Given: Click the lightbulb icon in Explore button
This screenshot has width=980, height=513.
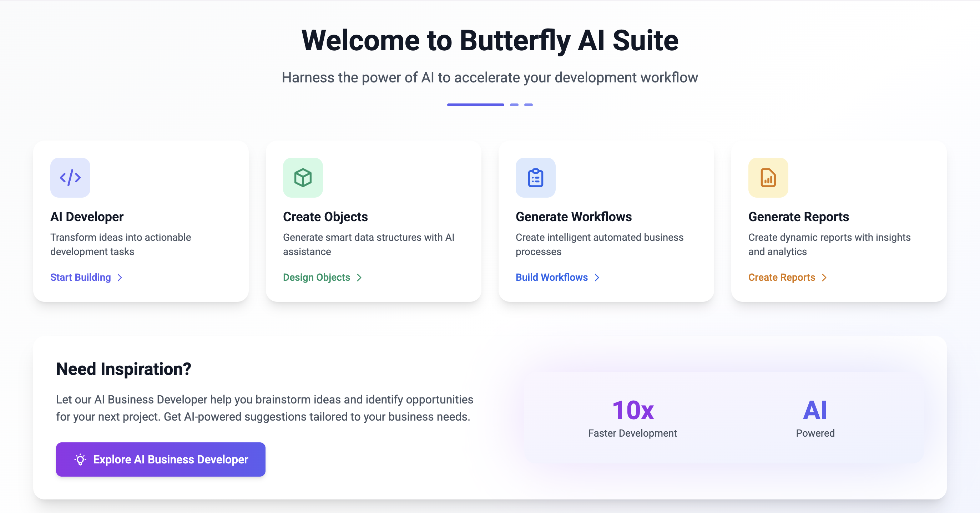Looking at the screenshot, I should [80, 459].
